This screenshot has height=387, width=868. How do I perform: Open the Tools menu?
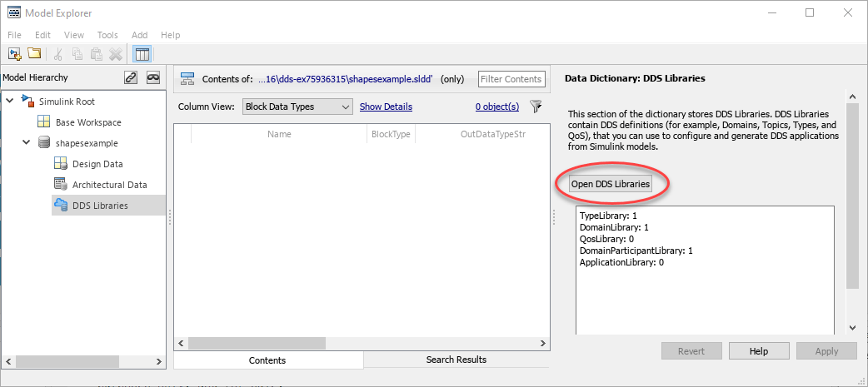coord(107,35)
